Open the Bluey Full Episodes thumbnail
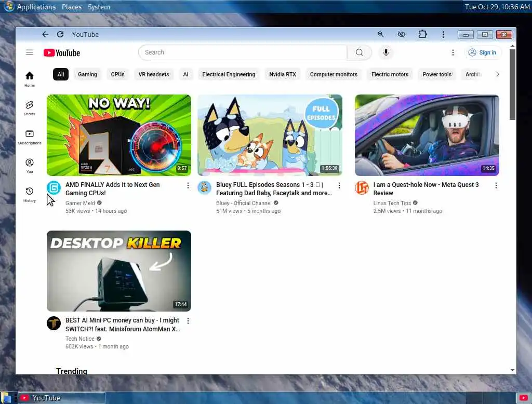The height and width of the screenshot is (404, 532). [x=270, y=135]
